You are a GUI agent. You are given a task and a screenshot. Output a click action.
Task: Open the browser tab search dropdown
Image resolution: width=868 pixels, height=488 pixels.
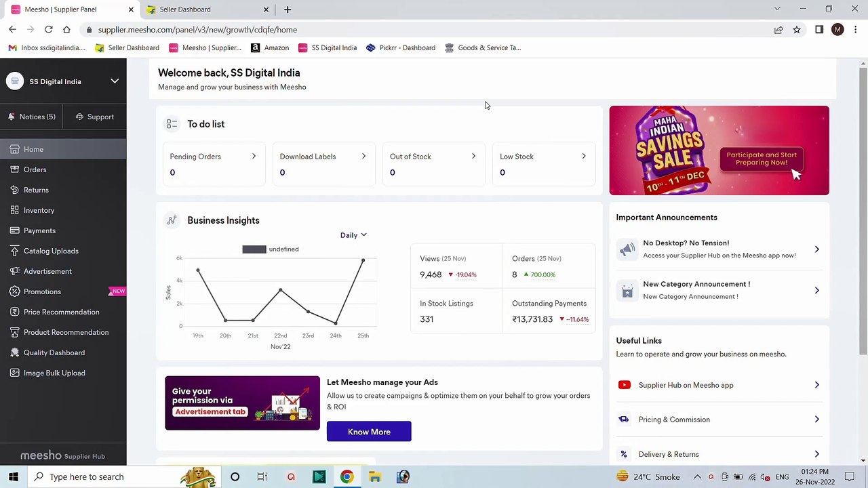[777, 9]
